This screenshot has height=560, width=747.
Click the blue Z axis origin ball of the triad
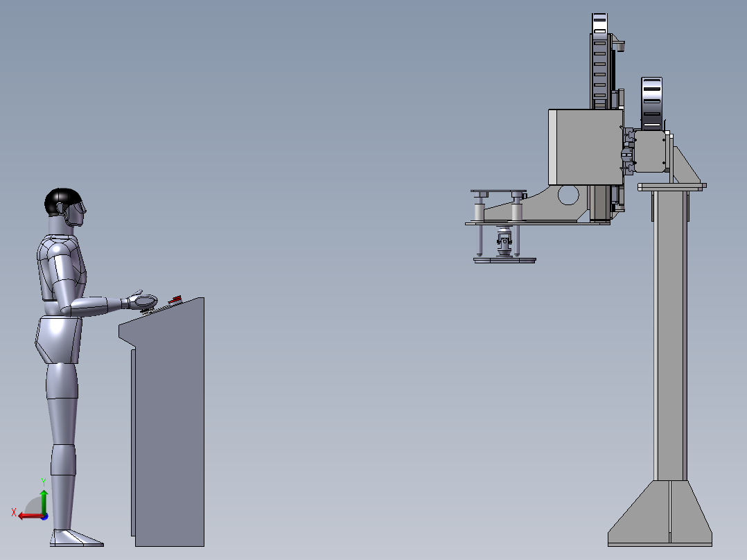44,516
